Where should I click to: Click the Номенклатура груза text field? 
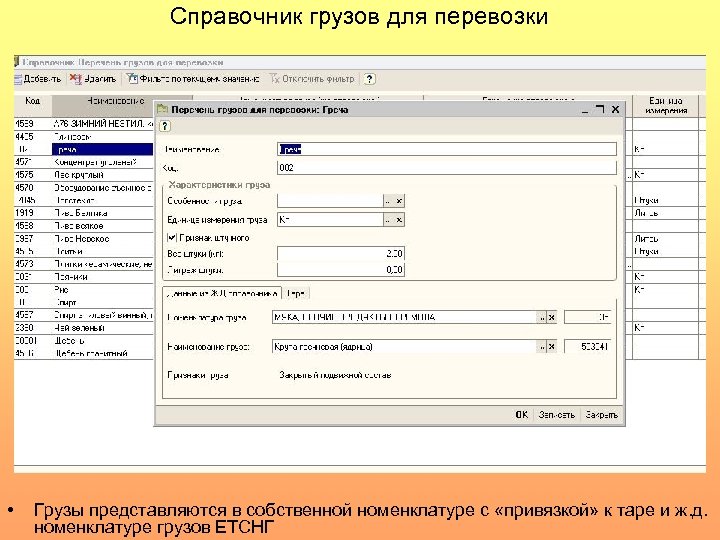(404, 317)
